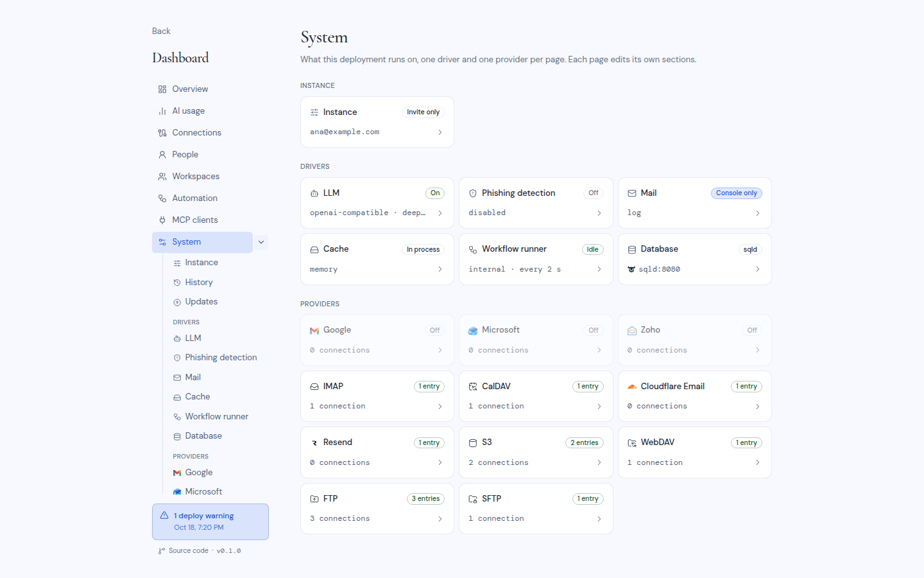Open the Source code link
Viewport: 924px width, 578px height.
pos(189,551)
